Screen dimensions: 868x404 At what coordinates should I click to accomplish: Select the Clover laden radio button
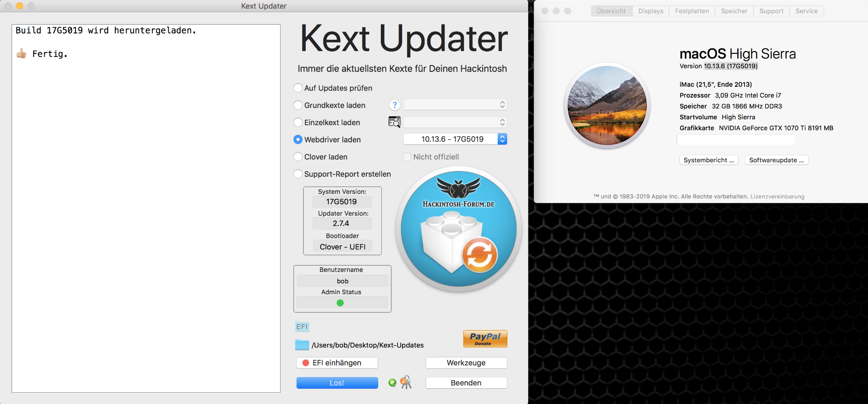click(298, 156)
